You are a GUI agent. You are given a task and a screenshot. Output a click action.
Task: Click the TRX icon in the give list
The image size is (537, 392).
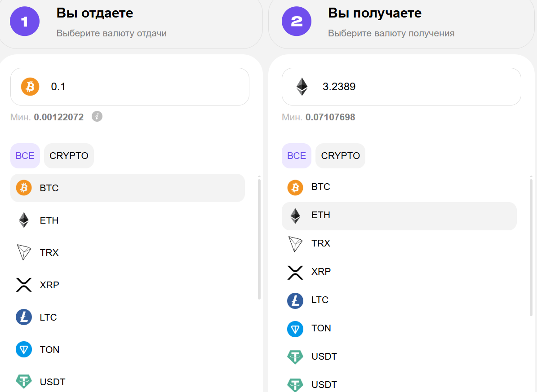coord(24,252)
